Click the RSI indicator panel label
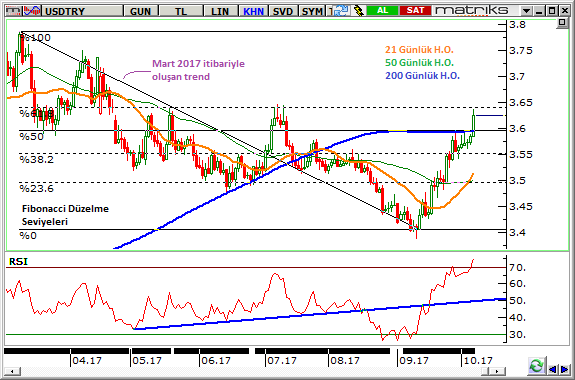This screenshot has width=575, height=380. [x=18, y=262]
